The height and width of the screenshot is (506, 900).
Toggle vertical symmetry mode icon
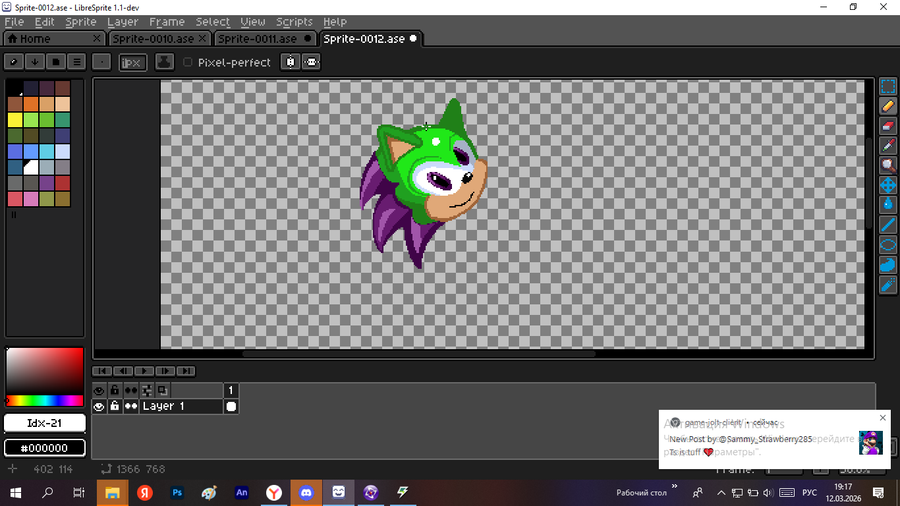coord(311,62)
